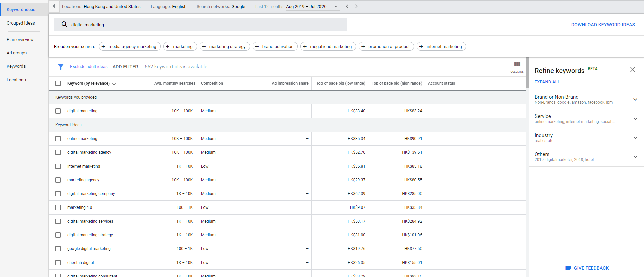Check the 'google digital marketing' row

click(58, 249)
